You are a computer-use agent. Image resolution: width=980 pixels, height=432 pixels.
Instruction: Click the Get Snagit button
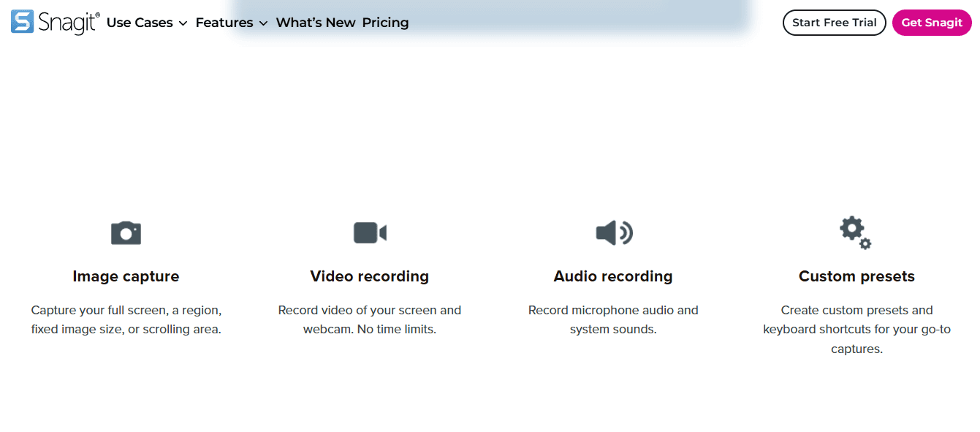click(x=932, y=23)
